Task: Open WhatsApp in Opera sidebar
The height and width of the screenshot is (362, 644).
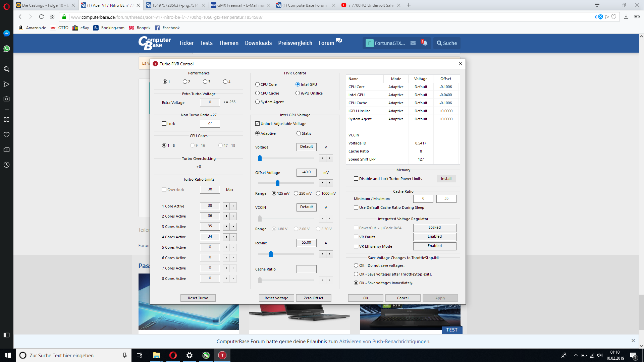Action: tap(6, 49)
